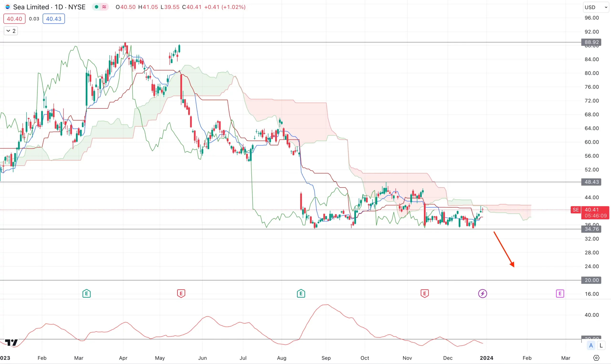Click the Oct label on the time axis
611x364 pixels.
[365, 358]
